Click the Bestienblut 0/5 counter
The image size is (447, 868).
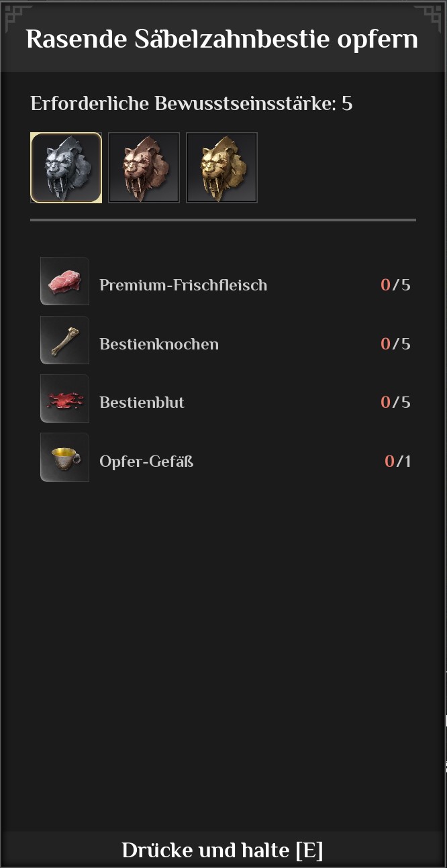[395, 402]
